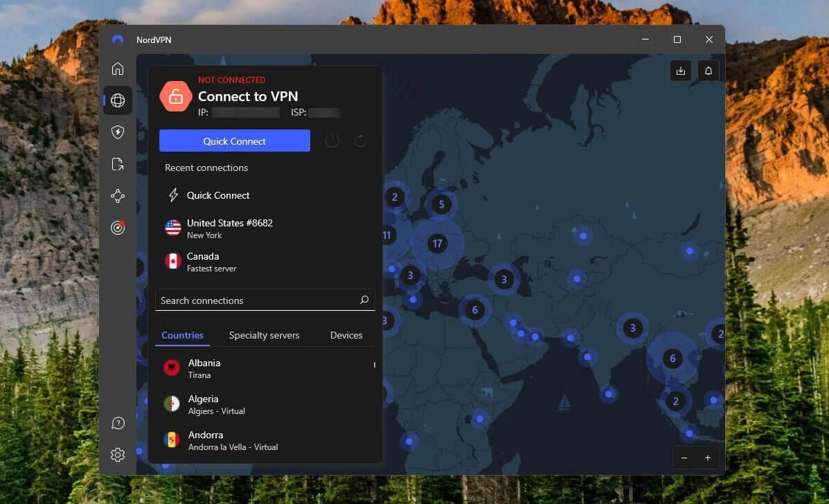Open Meshnet nodes icon in the sidebar
829x504 pixels.
point(117,196)
